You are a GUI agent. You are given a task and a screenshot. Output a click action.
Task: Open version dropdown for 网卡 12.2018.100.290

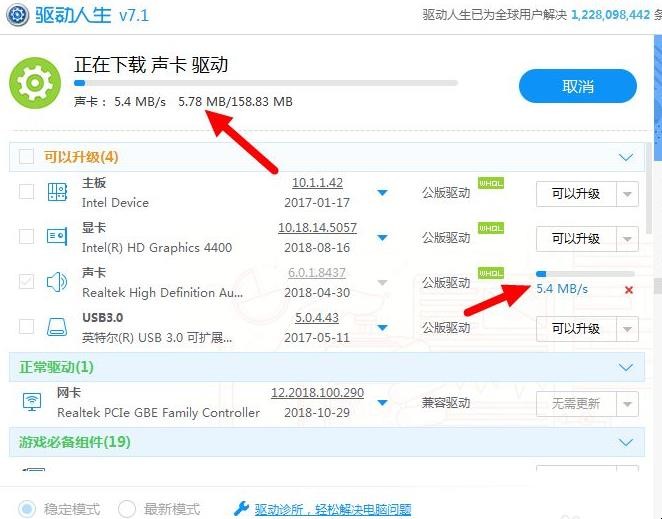click(x=382, y=402)
